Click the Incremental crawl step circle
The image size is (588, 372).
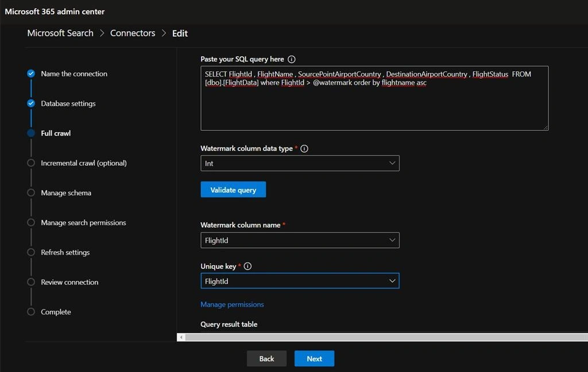[31, 163]
